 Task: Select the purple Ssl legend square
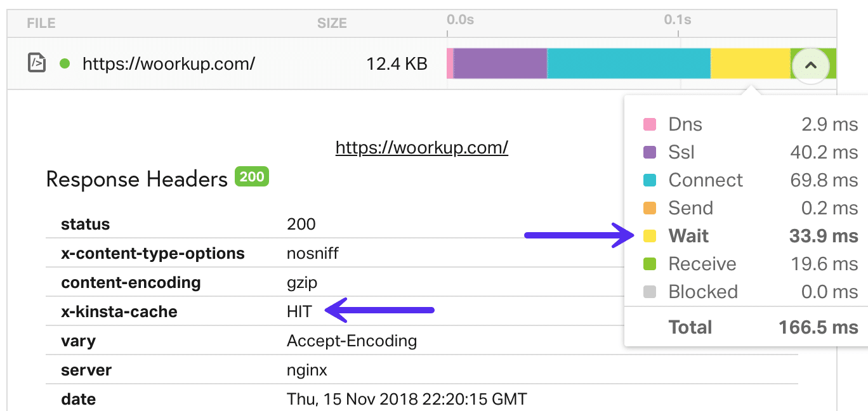pos(648,152)
